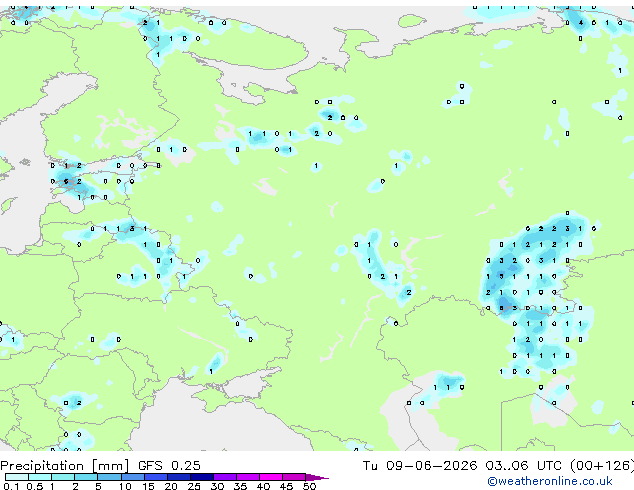Viewport: 634px width, 490px height.
Task: Click the 2–5 mm legend color swatch
Action: (86, 477)
